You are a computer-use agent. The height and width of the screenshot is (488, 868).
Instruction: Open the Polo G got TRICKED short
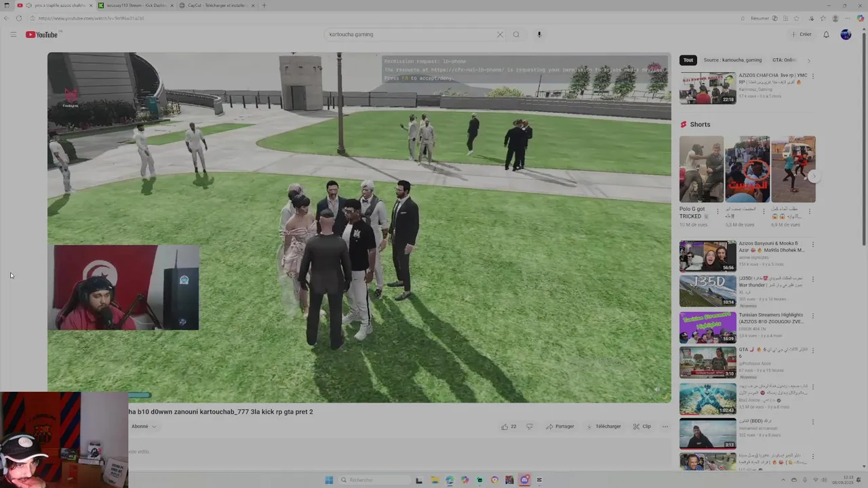pos(701,169)
